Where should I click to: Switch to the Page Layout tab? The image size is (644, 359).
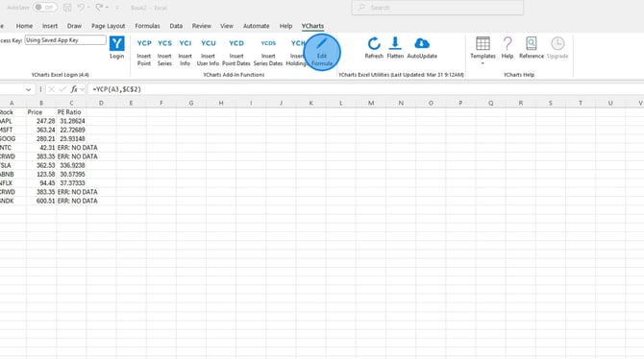tap(108, 26)
